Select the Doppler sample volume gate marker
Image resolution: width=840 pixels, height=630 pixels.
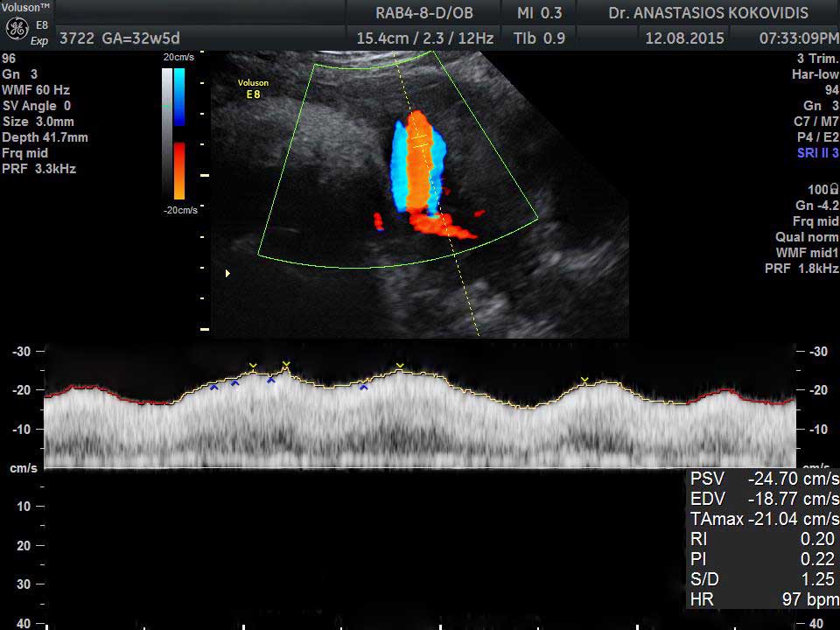pos(419,142)
